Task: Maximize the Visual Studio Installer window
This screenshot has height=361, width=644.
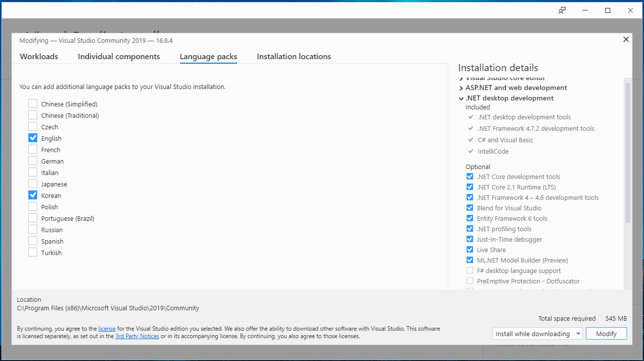Action: click(x=608, y=10)
